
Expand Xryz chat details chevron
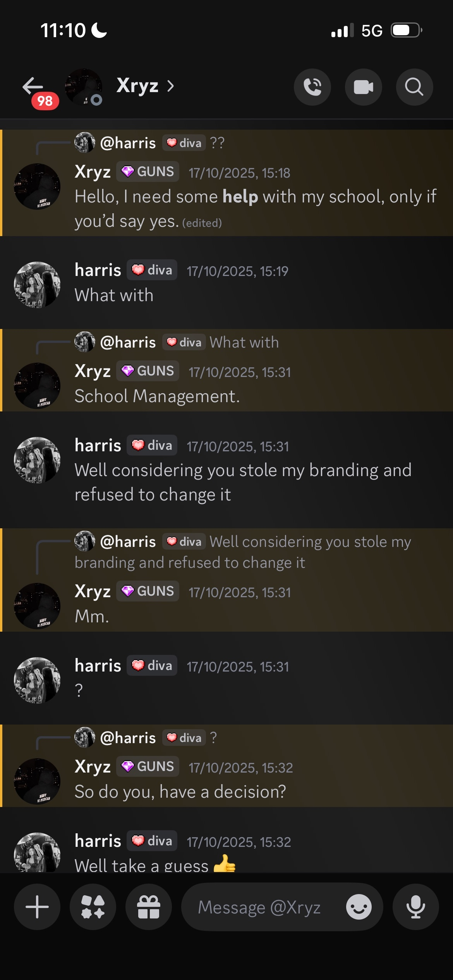point(170,86)
